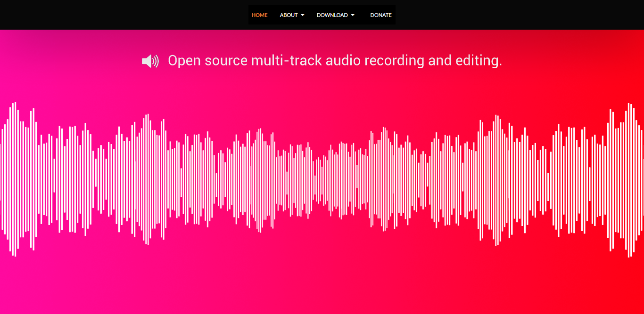Viewport: 644px width, 314px height.
Task: Open the HOME navigation link
Action: [x=259, y=15]
